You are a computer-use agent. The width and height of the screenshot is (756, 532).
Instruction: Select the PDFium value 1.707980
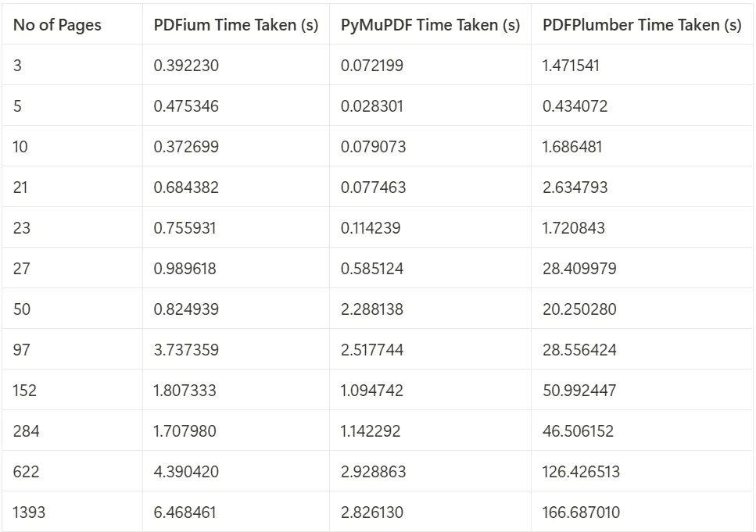pos(185,430)
